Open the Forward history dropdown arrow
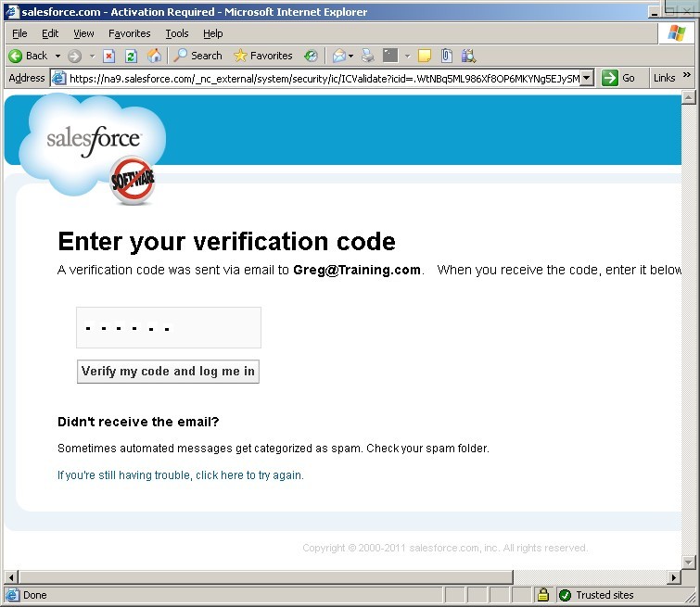700x607 pixels. click(93, 56)
